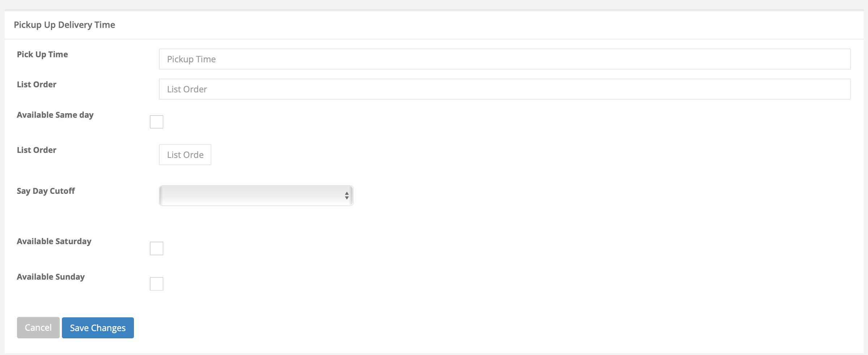Image resolution: width=868 pixels, height=355 pixels.
Task: Tick the Available Saturday checkbox
Action: pyautogui.click(x=156, y=248)
